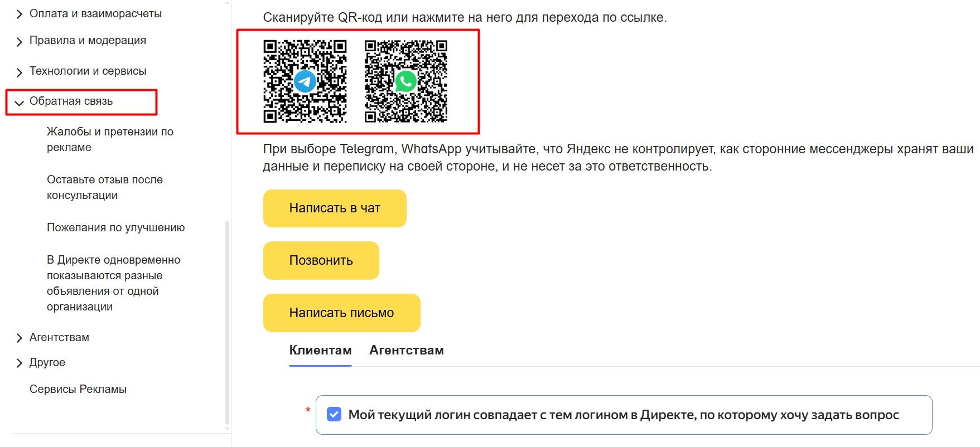Image resolution: width=980 pixels, height=447 pixels.
Task: Click the Позвонить button
Action: point(321,260)
